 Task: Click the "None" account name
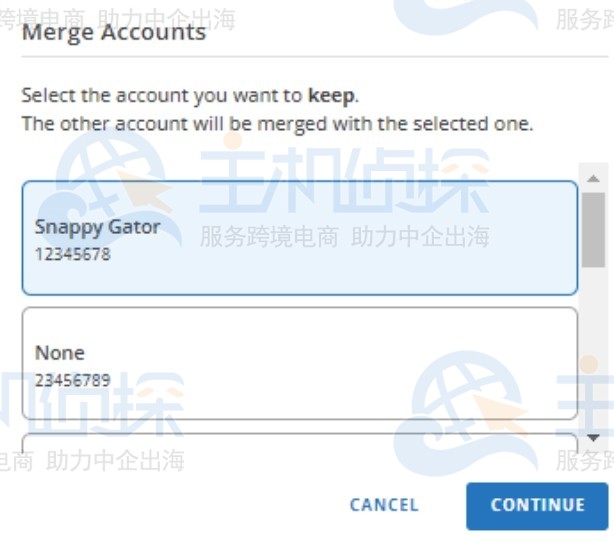pyautogui.click(x=60, y=353)
